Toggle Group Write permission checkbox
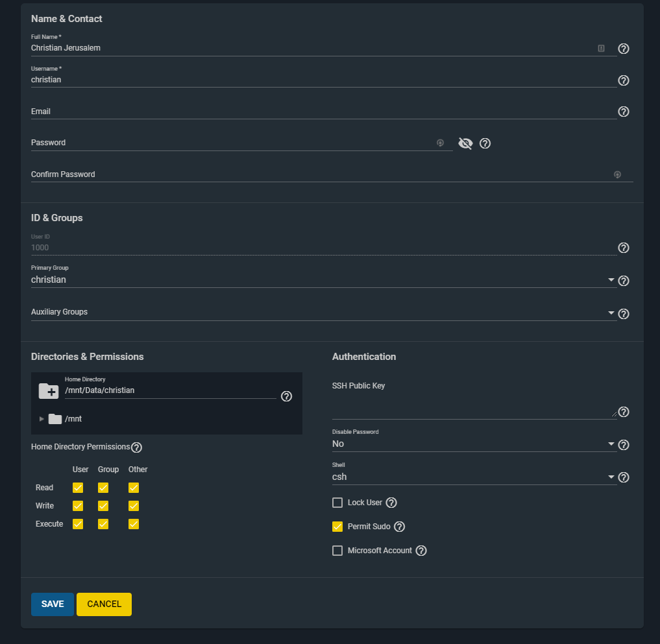This screenshot has height=644, width=660. pyautogui.click(x=103, y=506)
